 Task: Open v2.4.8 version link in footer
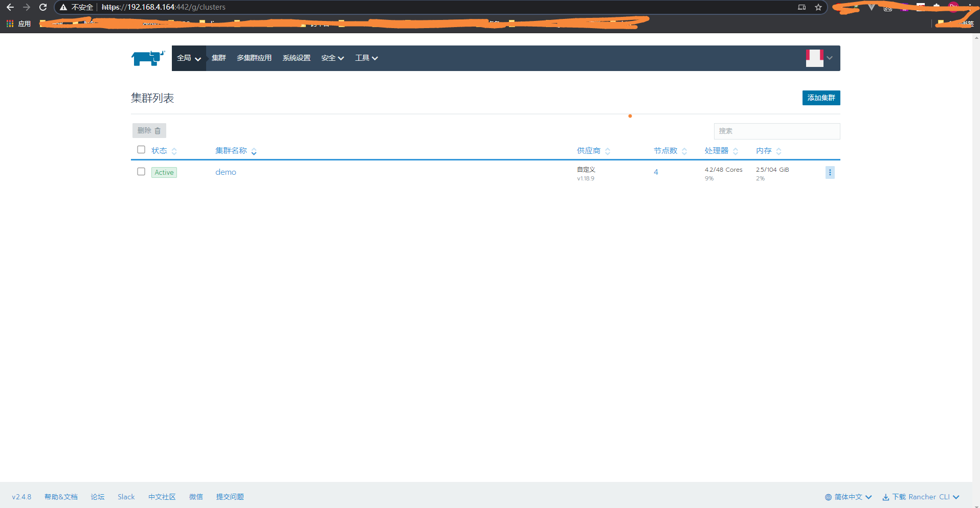(x=21, y=497)
